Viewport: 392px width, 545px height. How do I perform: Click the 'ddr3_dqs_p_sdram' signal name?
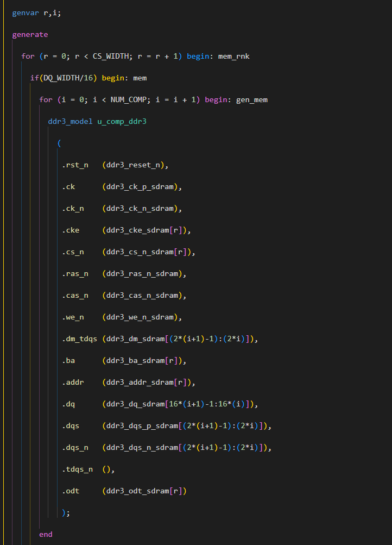[142, 426]
